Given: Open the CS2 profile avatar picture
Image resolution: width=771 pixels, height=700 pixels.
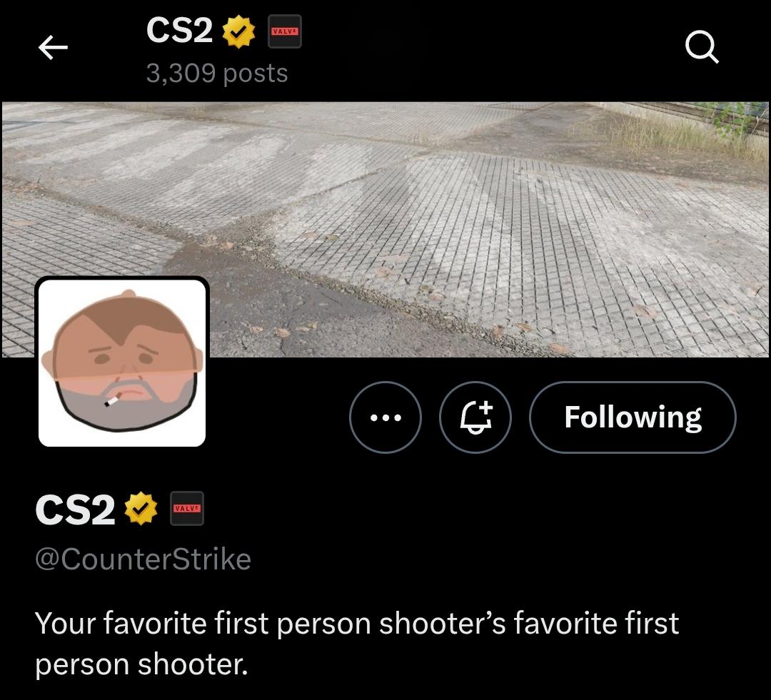Looking at the screenshot, I should [x=122, y=362].
